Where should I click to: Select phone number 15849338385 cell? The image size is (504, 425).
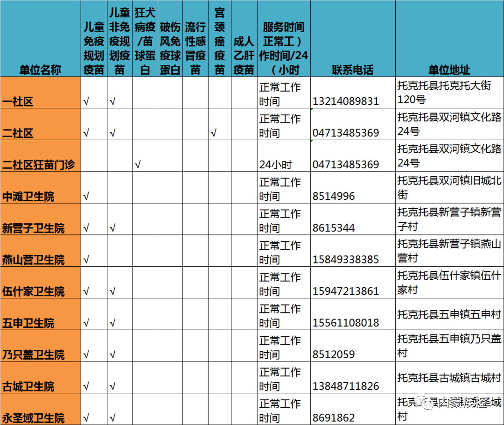(353, 251)
